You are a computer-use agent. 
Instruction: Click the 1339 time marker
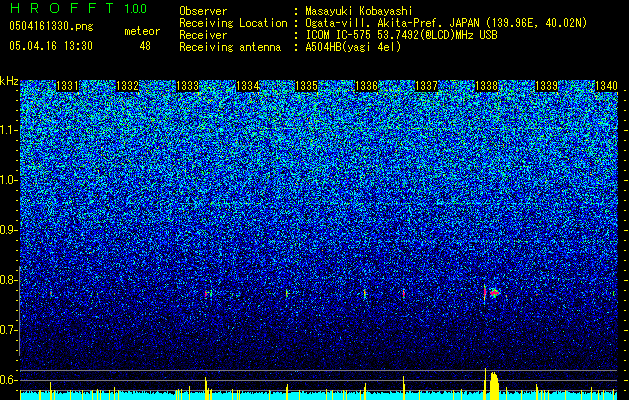point(546,86)
